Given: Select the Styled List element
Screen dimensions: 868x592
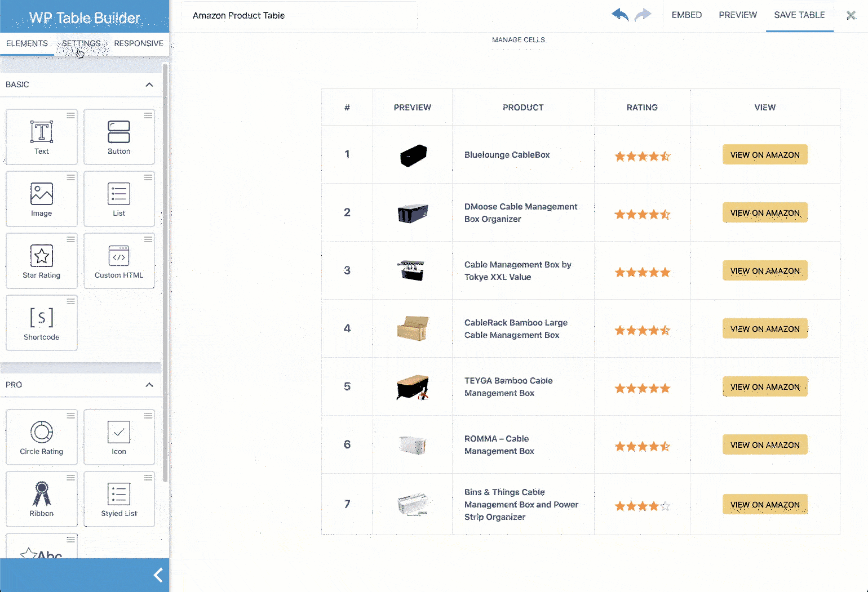Looking at the screenshot, I should [119, 499].
